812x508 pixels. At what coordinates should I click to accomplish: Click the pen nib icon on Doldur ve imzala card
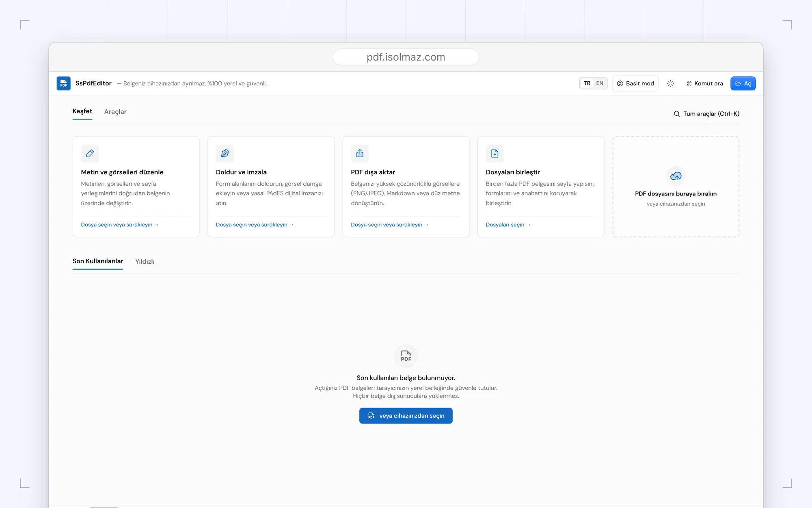coord(225,153)
